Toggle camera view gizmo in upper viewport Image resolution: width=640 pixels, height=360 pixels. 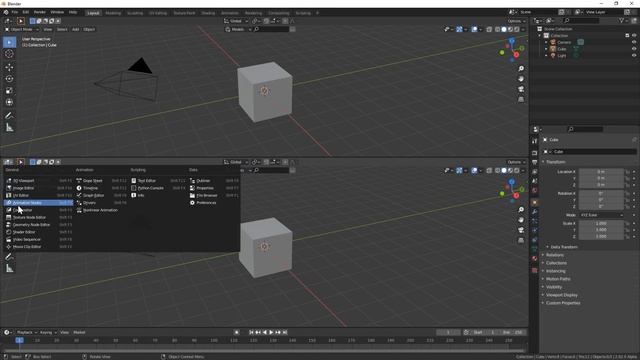[x=521, y=89]
